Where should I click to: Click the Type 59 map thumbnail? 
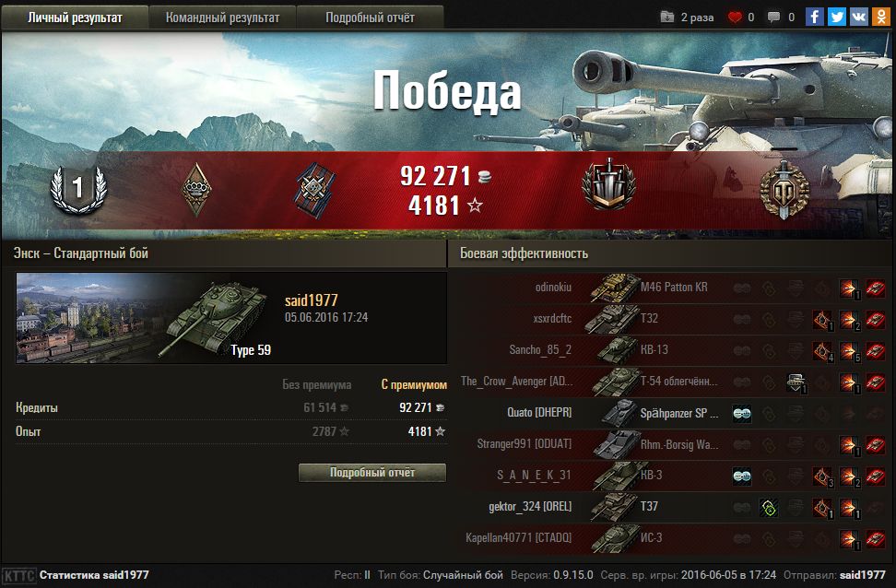coord(145,318)
